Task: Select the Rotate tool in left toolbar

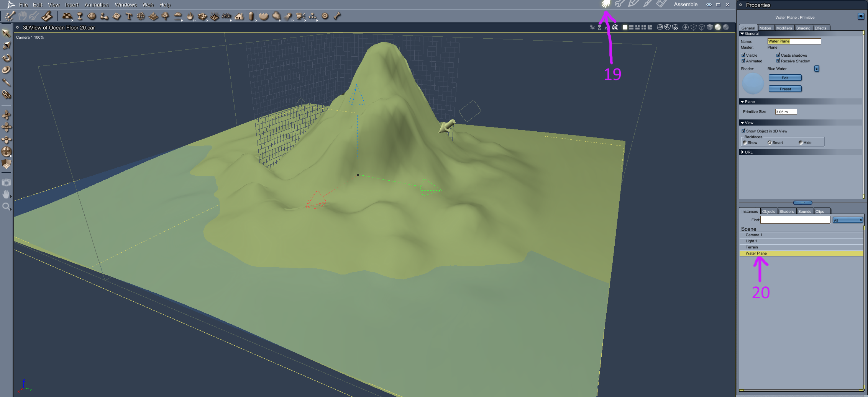Action: point(7,58)
